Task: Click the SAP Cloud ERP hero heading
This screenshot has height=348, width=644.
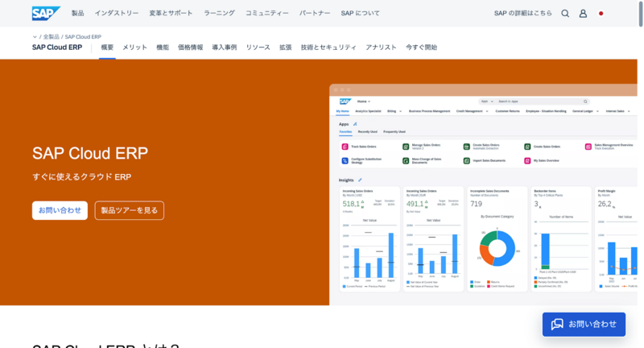Action: [90, 153]
